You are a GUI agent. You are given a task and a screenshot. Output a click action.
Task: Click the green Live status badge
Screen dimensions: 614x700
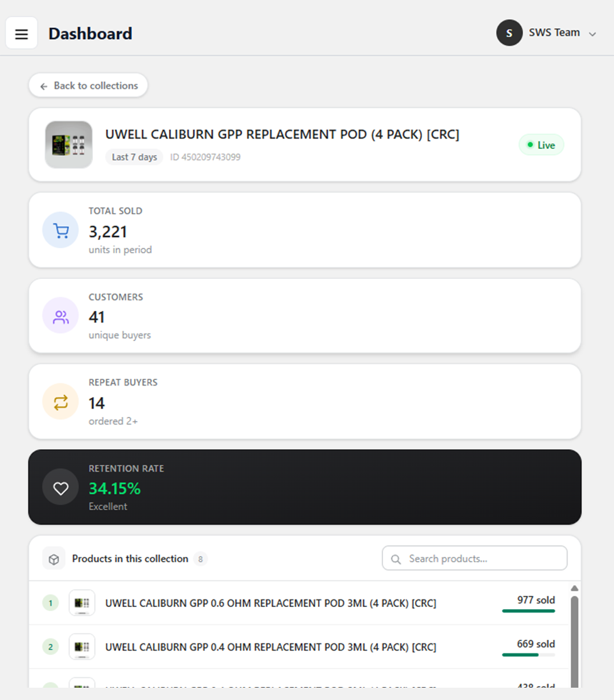541,145
